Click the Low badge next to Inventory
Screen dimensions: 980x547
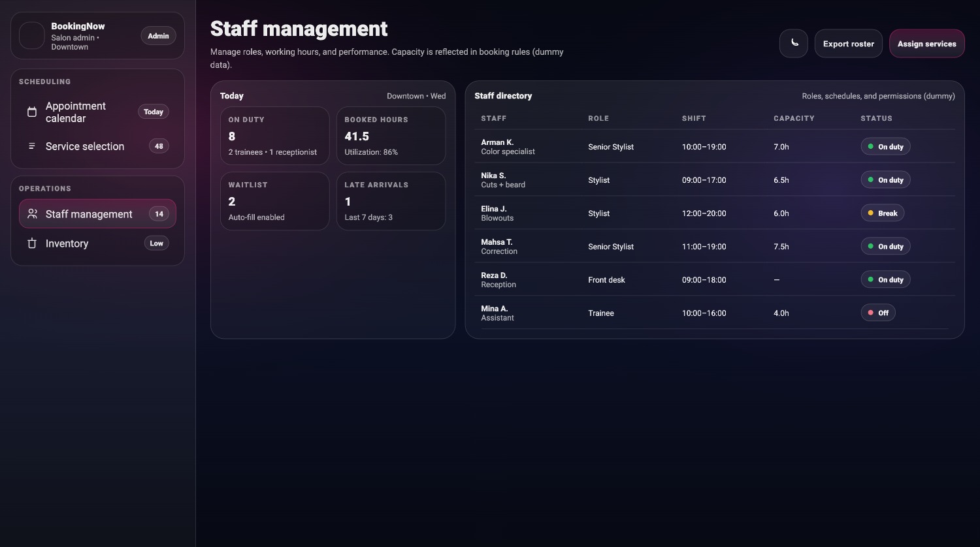coord(156,243)
